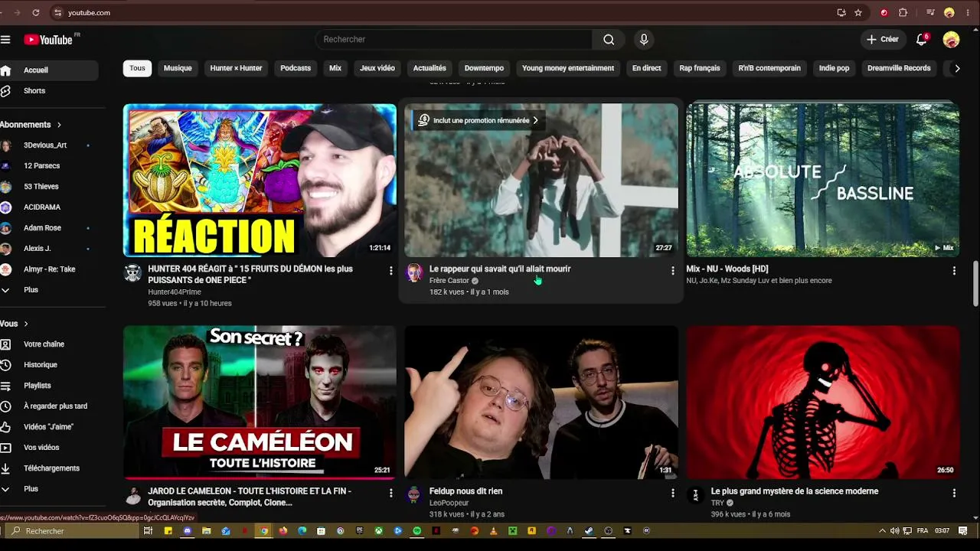
Task: Select the Hunter × Hunter chip
Action: pyautogui.click(x=236, y=69)
